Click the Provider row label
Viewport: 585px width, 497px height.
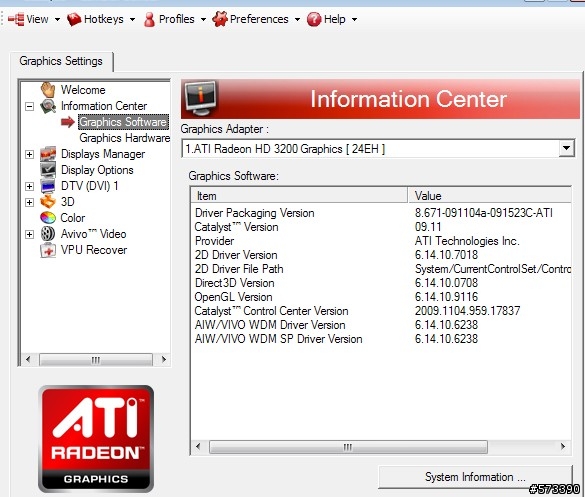pos(215,241)
